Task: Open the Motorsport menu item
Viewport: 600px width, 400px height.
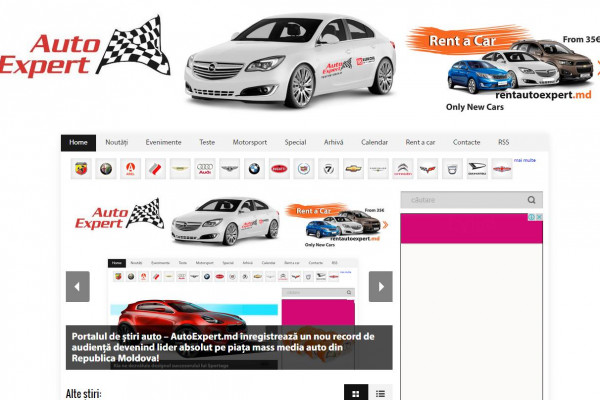Action: (x=250, y=142)
